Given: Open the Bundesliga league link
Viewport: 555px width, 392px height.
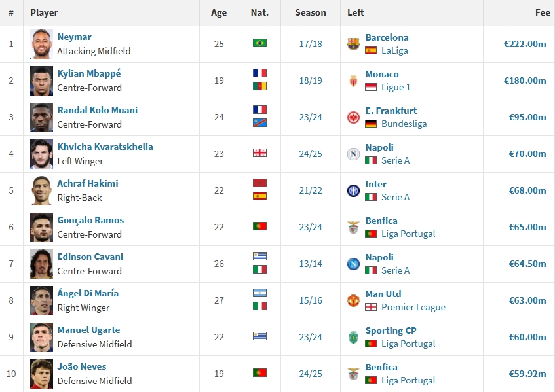Looking at the screenshot, I should coord(404,124).
